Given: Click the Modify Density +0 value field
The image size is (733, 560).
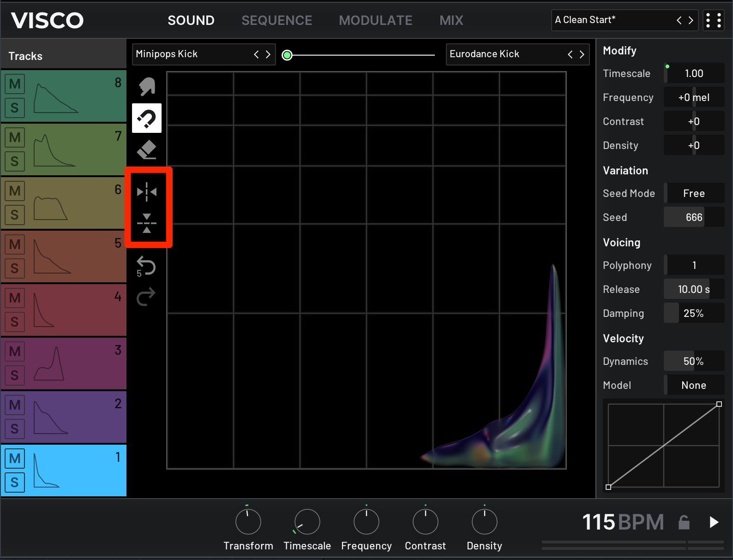Looking at the screenshot, I should (694, 145).
